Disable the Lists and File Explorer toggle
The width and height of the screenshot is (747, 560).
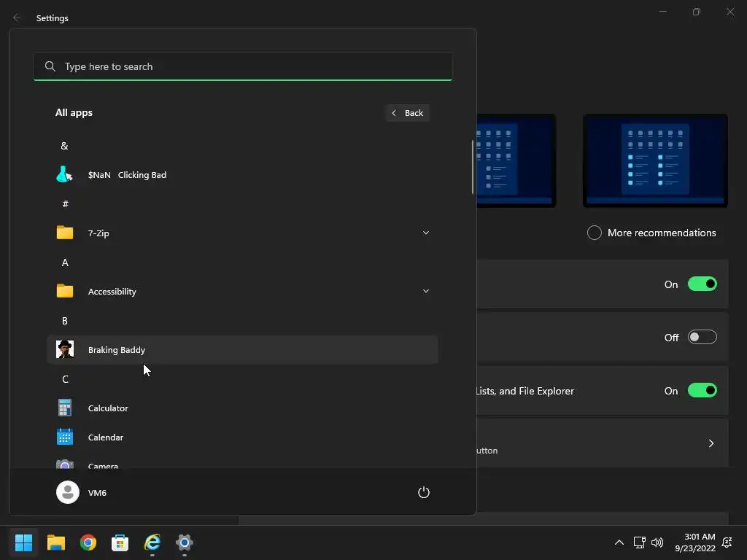[703, 391]
